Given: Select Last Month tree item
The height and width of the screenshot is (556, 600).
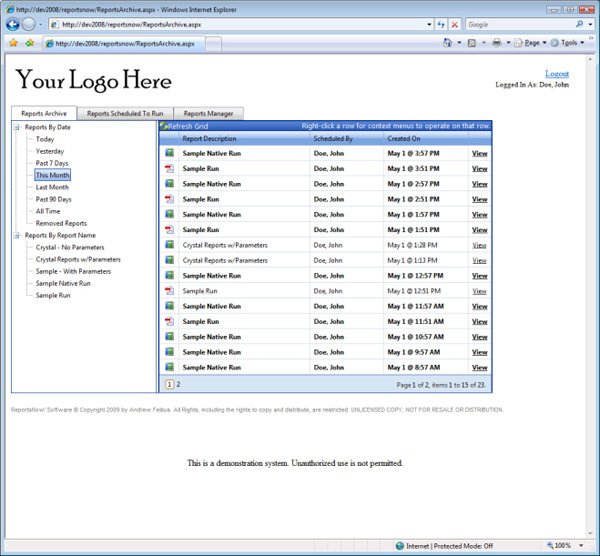Looking at the screenshot, I should 52,187.
